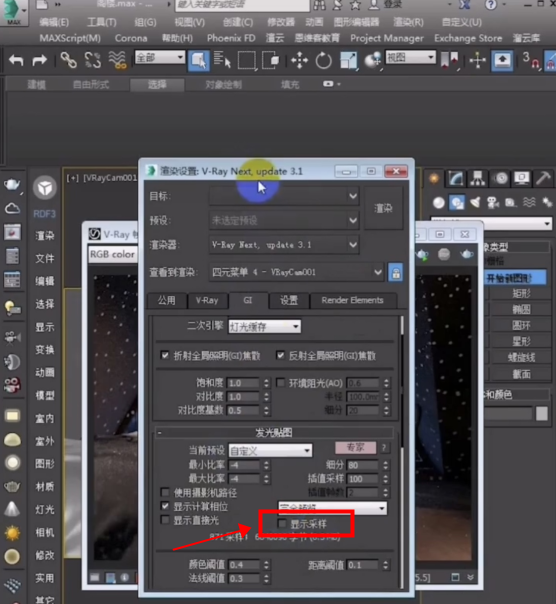Viewport: 556px width, 604px height.
Task: Open the 预设 dropdown in render setup
Action: tap(284, 221)
